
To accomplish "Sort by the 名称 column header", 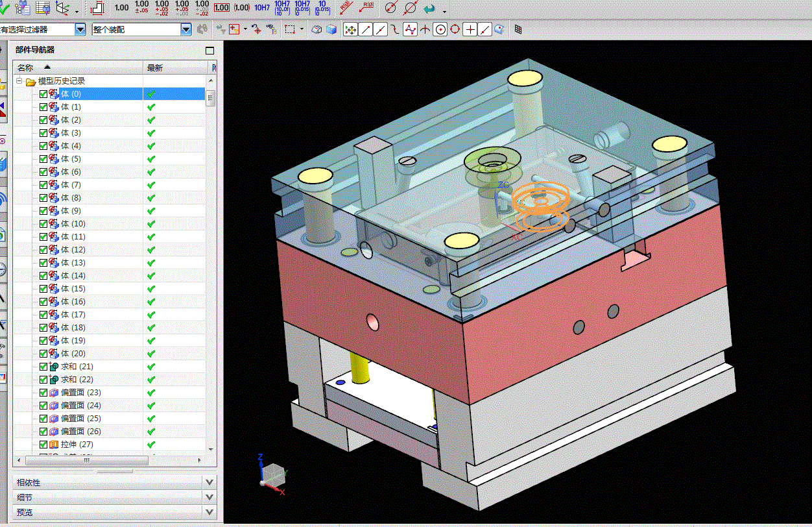I will tap(26, 67).
